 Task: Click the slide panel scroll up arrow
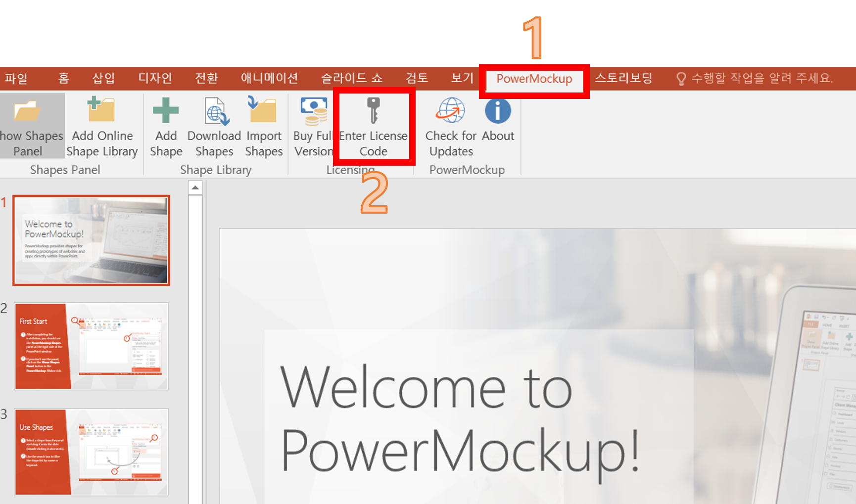(195, 187)
